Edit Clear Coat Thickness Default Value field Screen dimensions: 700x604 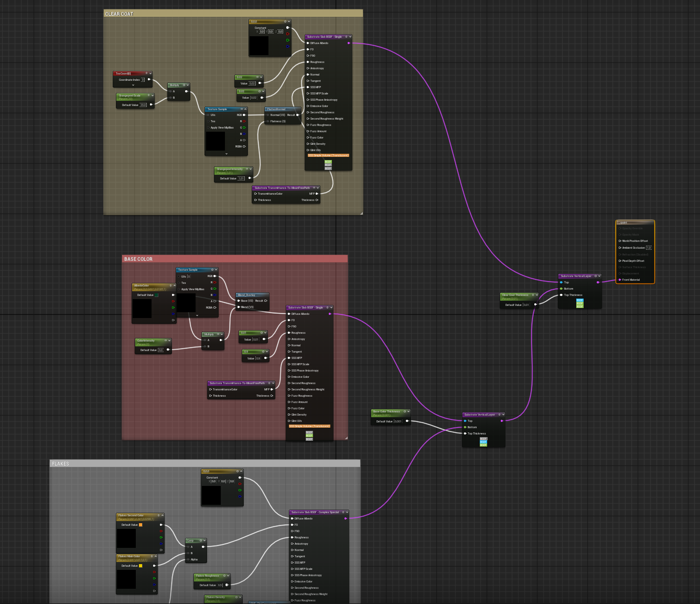526,305
